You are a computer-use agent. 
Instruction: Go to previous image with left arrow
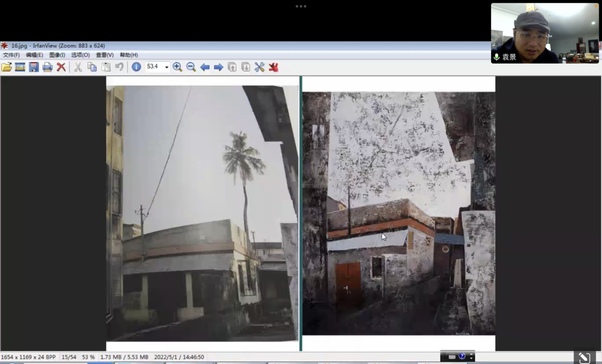[205, 67]
